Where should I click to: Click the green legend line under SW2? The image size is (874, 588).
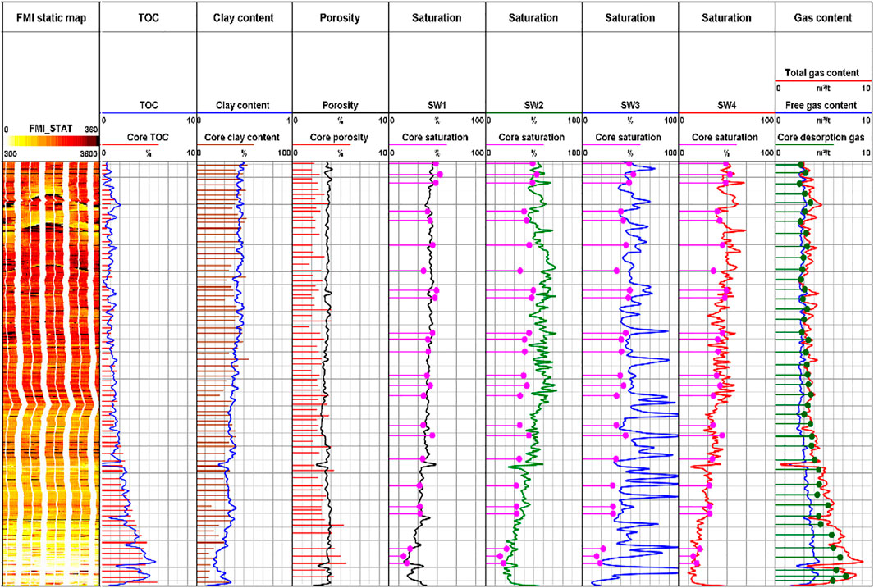point(533,113)
